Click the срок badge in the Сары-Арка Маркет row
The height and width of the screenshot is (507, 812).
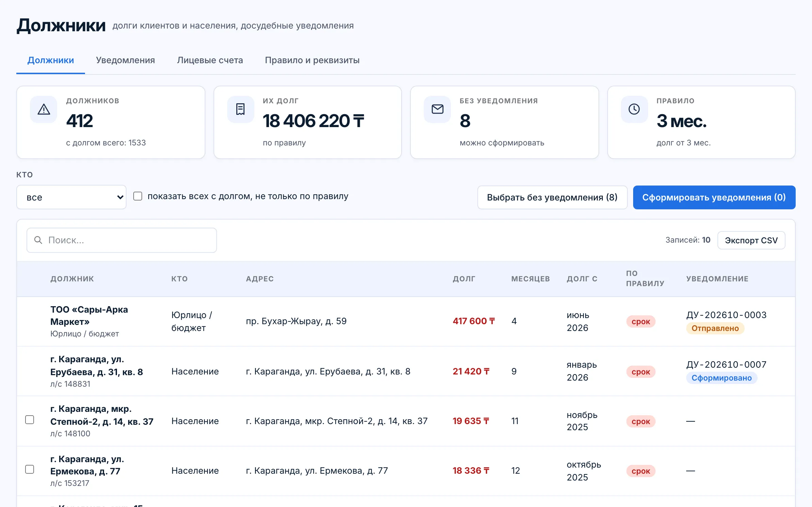641,321
